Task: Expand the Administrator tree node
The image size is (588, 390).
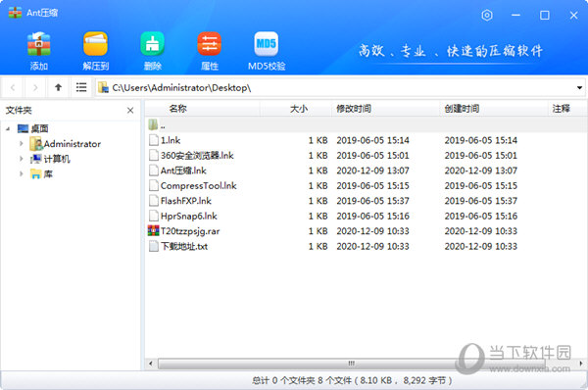Action: pyautogui.click(x=21, y=143)
